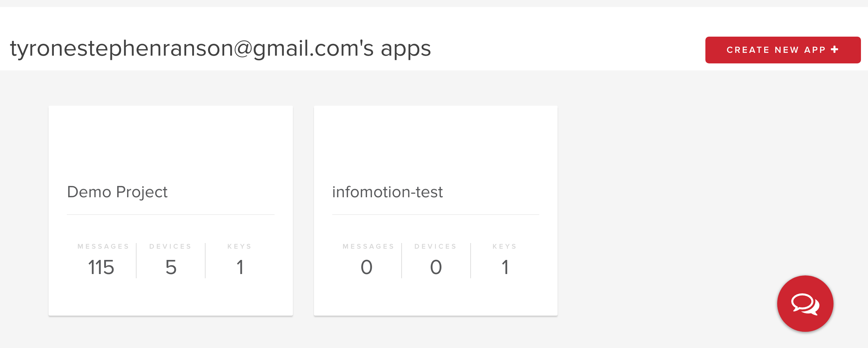Click Demo Project's 5 devices count
Image resolution: width=868 pixels, height=348 pixels.
(x=171, y=267)
